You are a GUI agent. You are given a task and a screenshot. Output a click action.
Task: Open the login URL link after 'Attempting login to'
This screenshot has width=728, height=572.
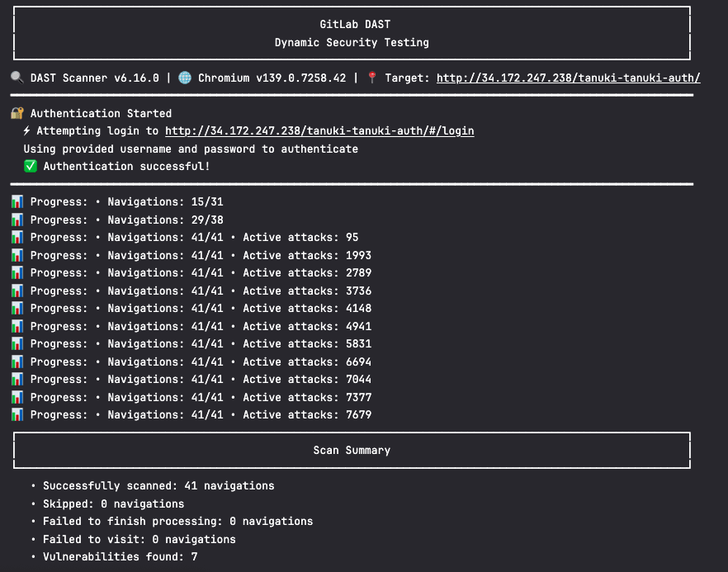point(319,131)
